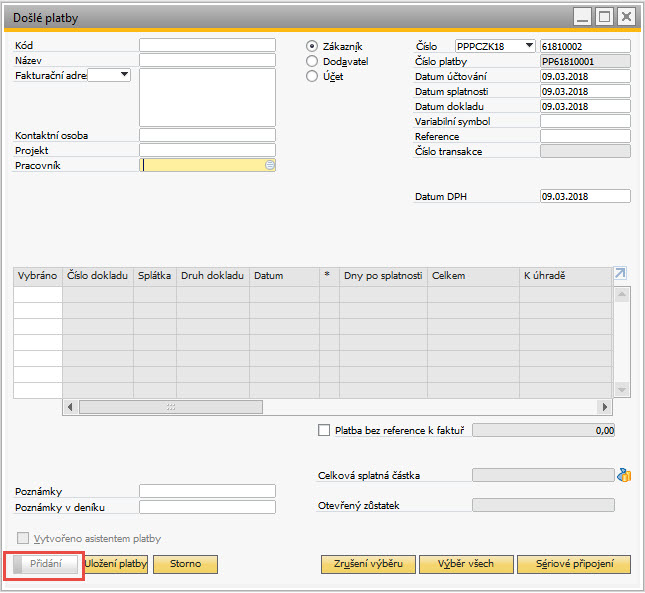Click the Datum dokladu date field

(x=585, y=106)
